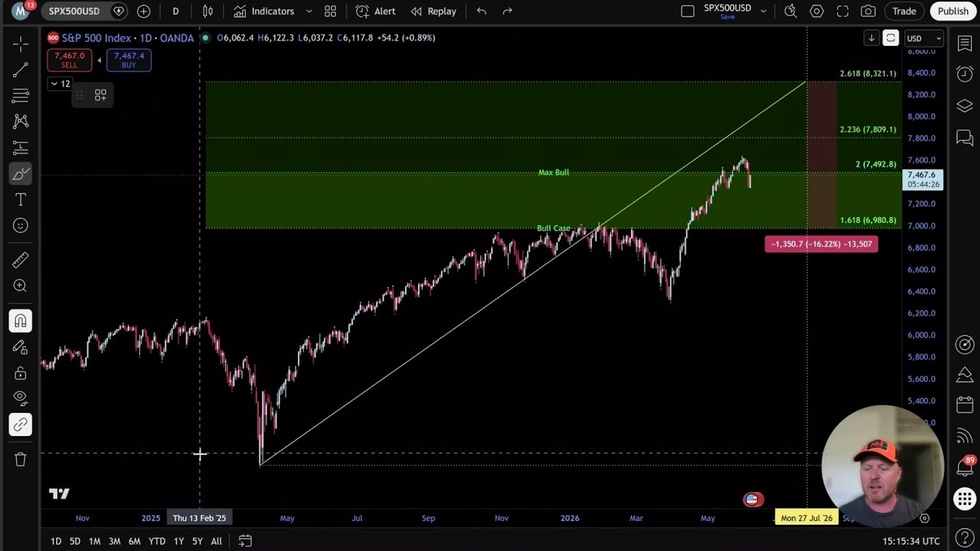Select the 5Y date range
The width and height of the screenshot is (980, 551).
(198, 541)
